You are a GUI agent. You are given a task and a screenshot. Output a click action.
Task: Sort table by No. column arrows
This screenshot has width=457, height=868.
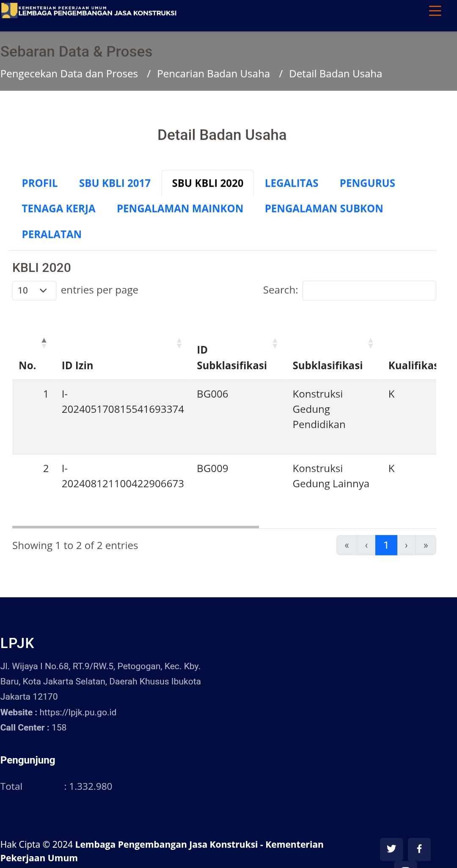(x=44, y=343)
